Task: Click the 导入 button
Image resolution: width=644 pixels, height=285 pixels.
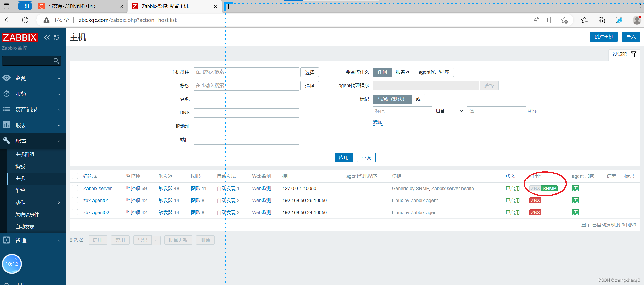Action: (631, 37)
